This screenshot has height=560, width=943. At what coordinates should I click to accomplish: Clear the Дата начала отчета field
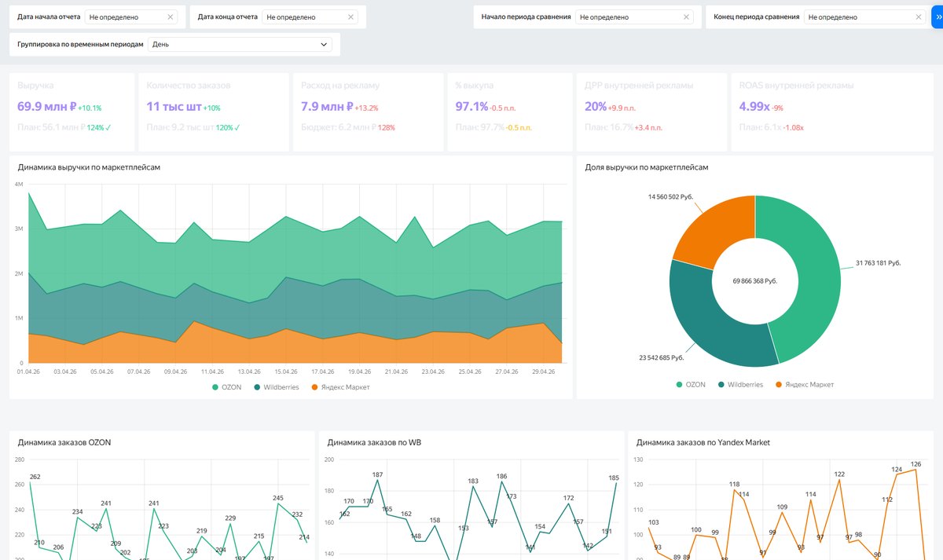point(171,16)
